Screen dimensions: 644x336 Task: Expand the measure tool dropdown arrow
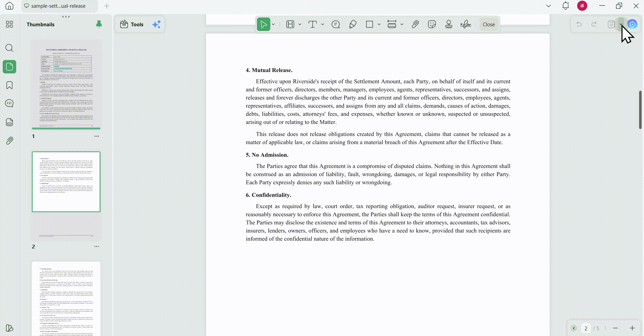pyautogui.click(x=402, y=24)
